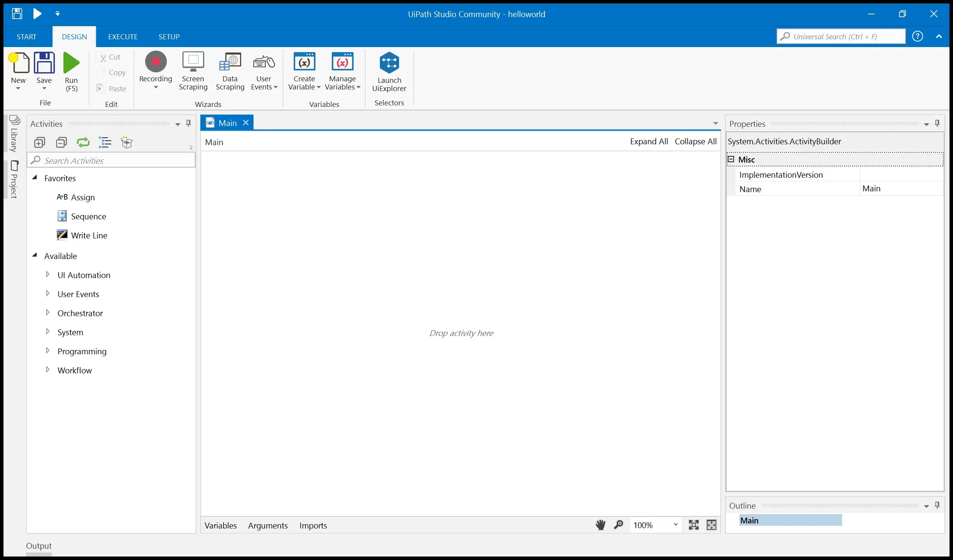Viewport: 953px width, 560px height.
Task: Select the Sequence activity
Action: 81,216
